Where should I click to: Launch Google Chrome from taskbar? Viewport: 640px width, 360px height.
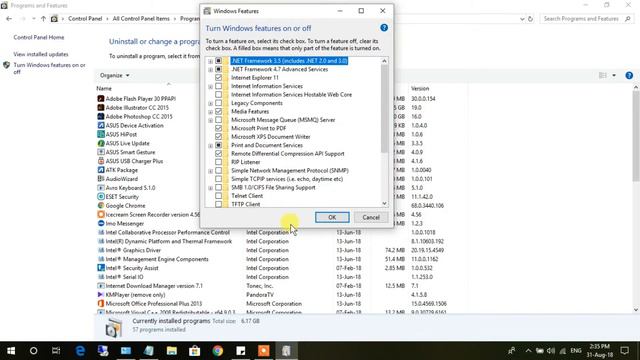(218, 351)
